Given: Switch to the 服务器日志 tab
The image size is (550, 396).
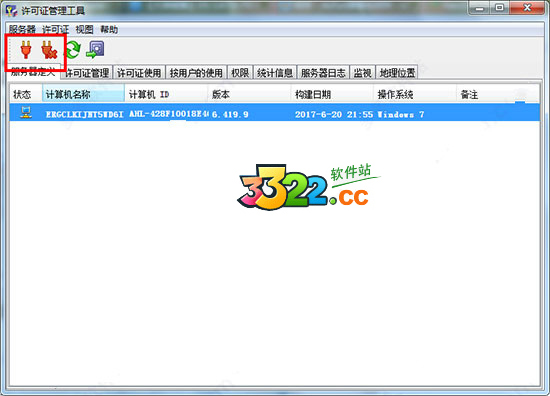Looking at the screenshot, I should click(323, 73).
